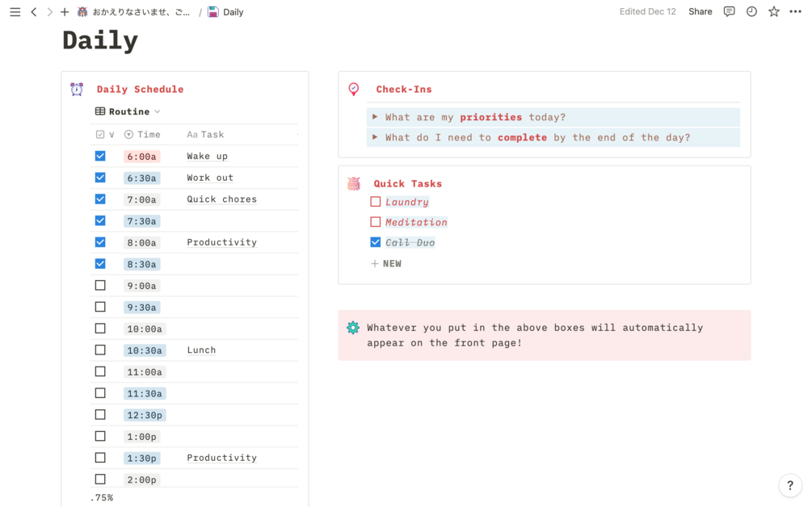The height and width of the screenshot is (507, 812).
Task: Click the 10:30a time tag
Action: pos(145,350)
